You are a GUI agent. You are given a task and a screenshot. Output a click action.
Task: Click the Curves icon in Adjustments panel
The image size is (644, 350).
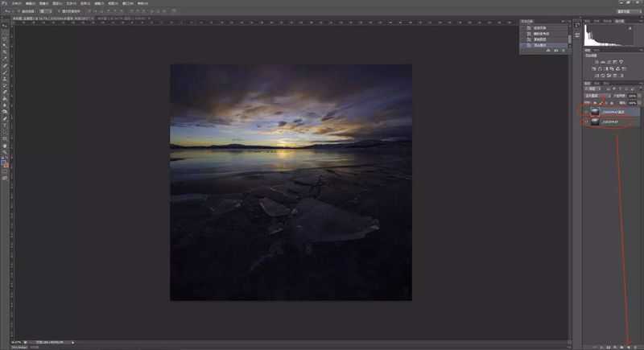tap(609, 62)
